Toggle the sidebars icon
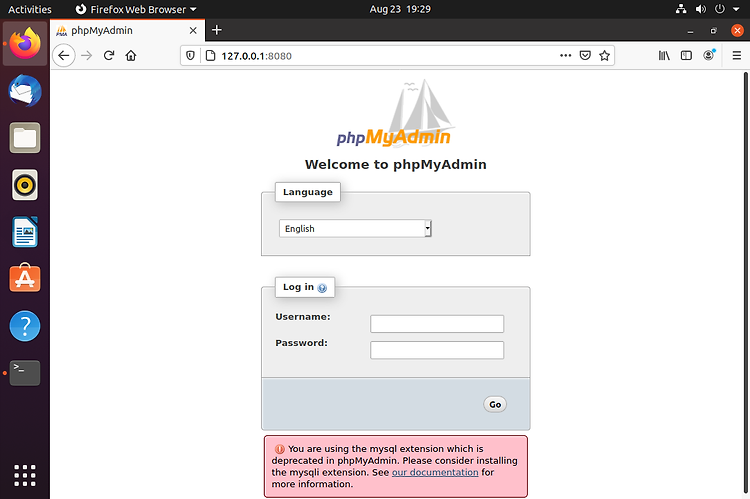The image size is (750, 499). pyautogui.click(x=686, y=55)
